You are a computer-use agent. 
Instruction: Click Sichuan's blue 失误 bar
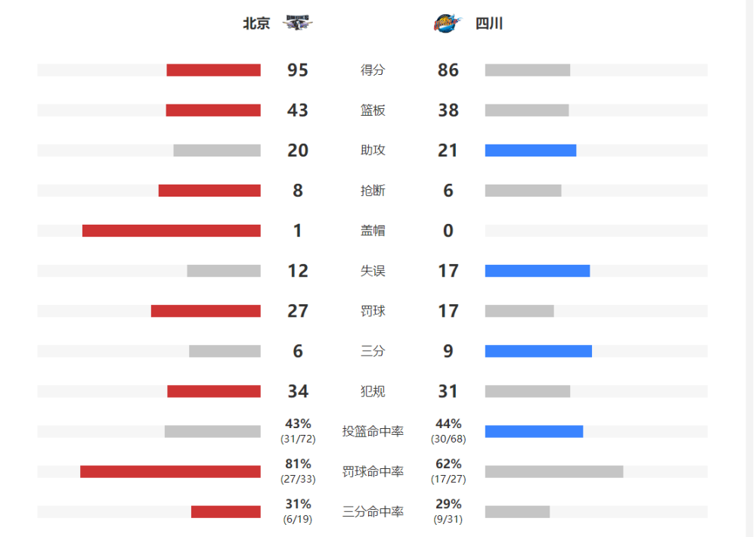[538, 271]
